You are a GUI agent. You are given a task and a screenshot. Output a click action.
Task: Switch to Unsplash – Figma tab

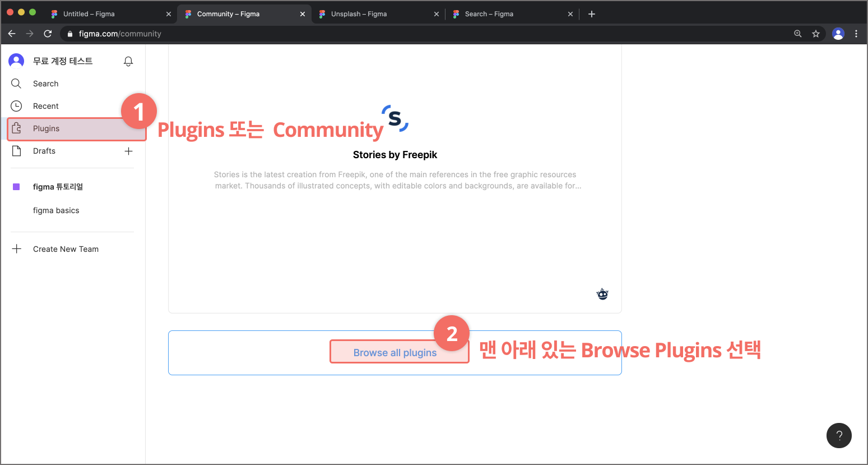pyautogui.click(x=378, y=14)
